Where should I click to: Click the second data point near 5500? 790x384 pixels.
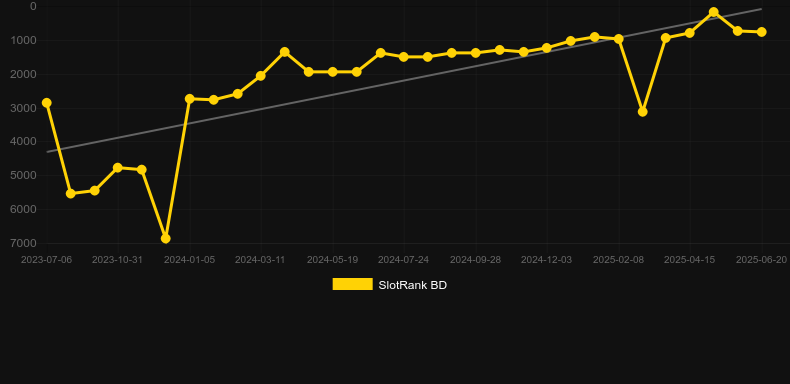pyautogui.click(x=71, y=194)
